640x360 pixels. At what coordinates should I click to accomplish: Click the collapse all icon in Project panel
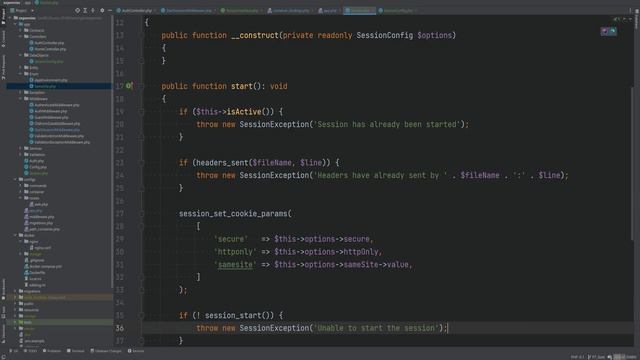pos(93,10)
